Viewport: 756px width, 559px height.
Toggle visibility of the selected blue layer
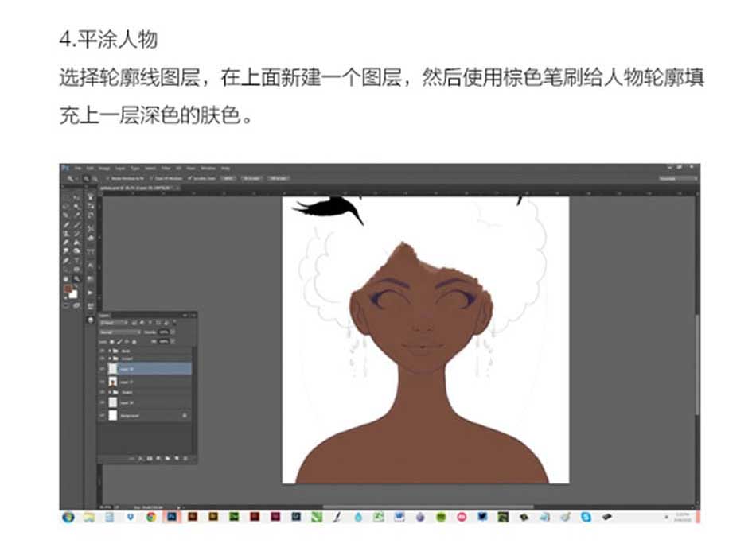(x=104, y=367)
